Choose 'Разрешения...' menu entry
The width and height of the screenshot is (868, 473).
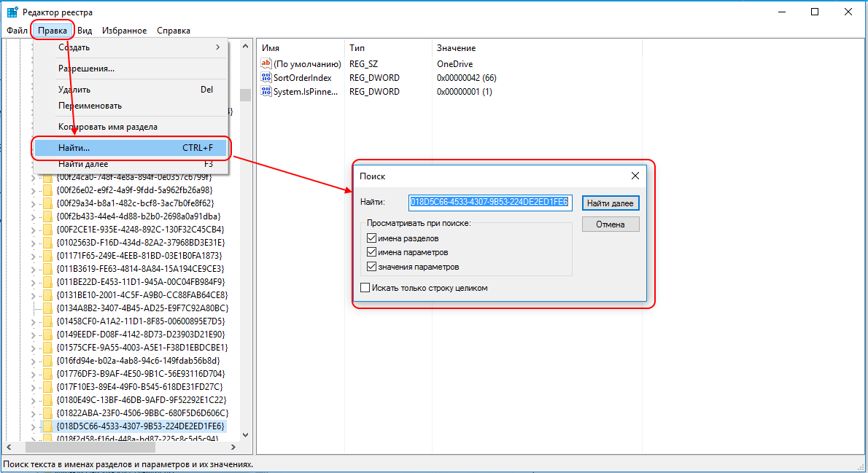pyautogui.click(x=131, y=69)
